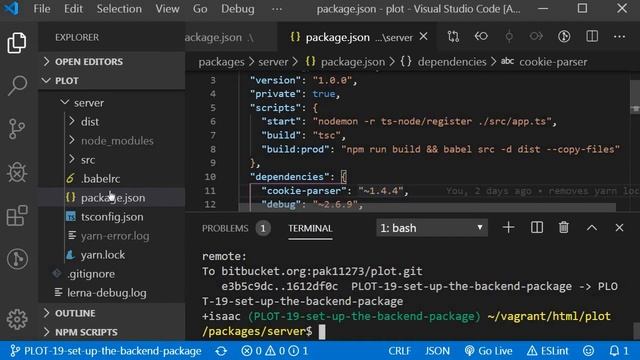Click the sync changes status bar icon
Screen dimensions: 640x360
[x=221, y=351]
